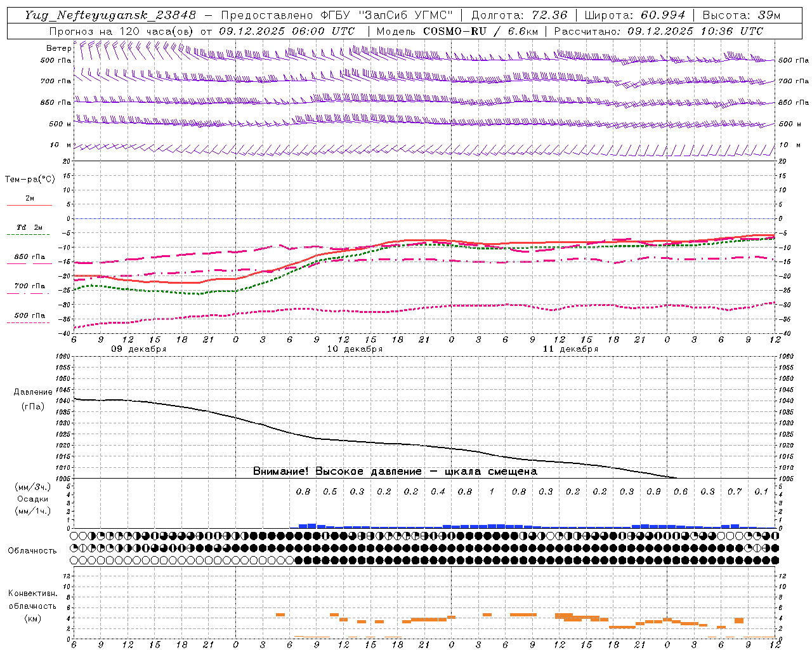This screenshot has width=812, height=650.
Task: Select the precipitation value 0.1
Action: click(761, 491)
